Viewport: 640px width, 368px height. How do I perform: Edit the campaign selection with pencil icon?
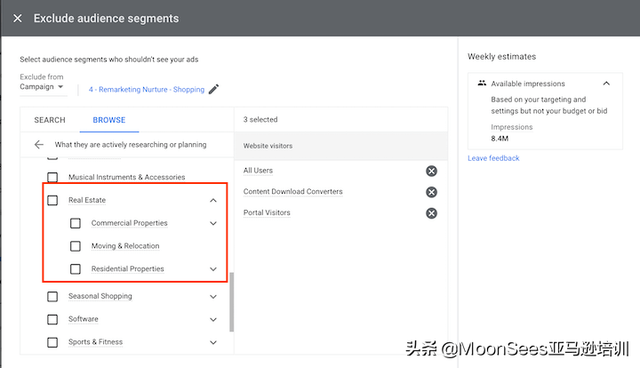coord(213,89)
